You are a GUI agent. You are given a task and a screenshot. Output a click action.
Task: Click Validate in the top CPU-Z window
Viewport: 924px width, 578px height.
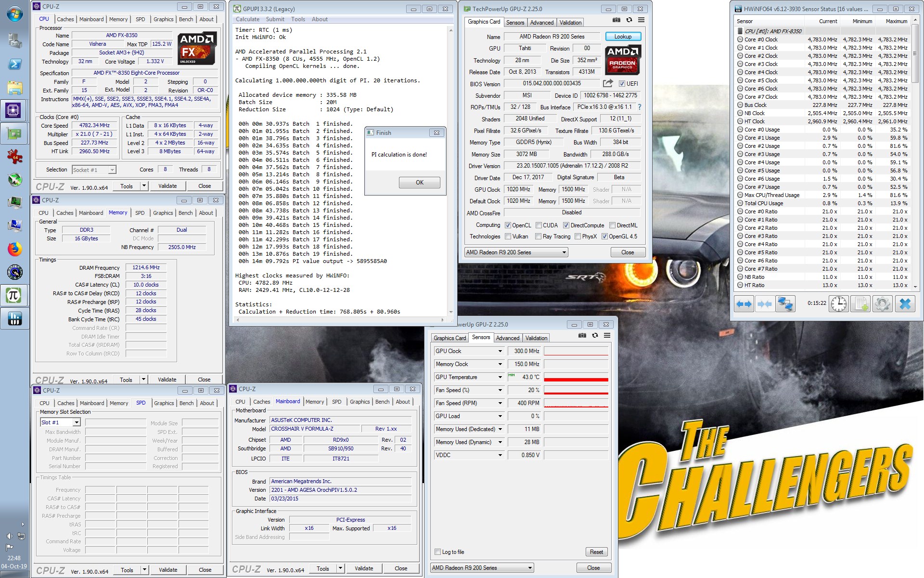pyautogui.click(x=167, y=186)
